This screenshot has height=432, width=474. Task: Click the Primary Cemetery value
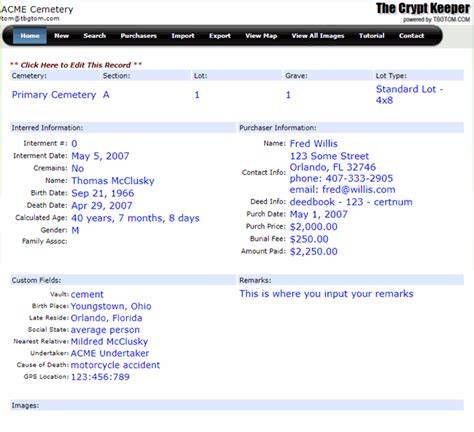point(54,95)
